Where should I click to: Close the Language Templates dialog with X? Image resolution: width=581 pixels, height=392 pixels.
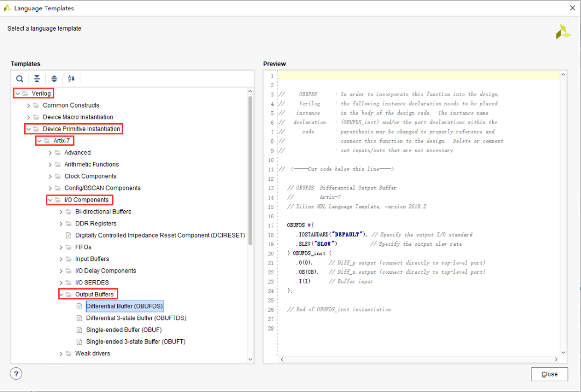click(x=572, y=8)
